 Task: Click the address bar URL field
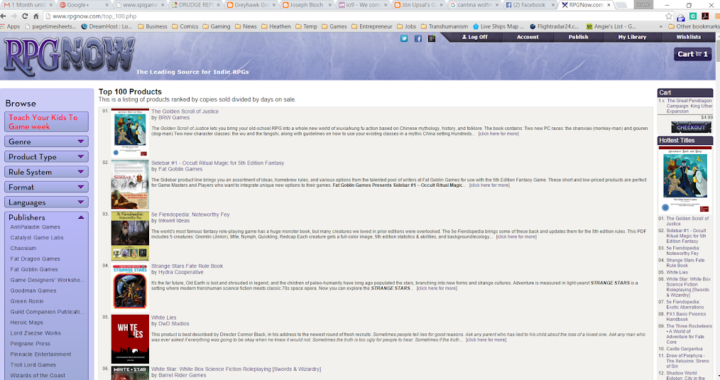354,16
